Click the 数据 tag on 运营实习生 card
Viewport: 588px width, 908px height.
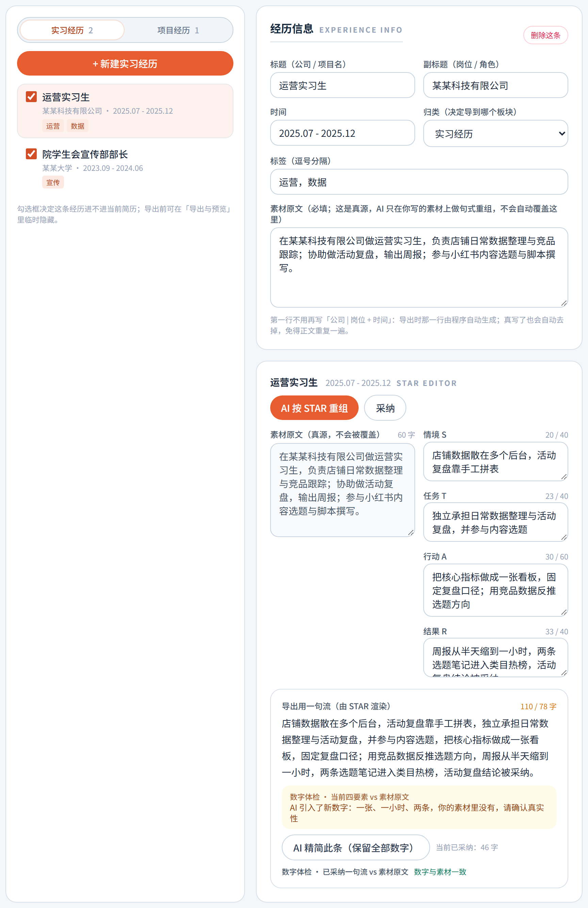pyautogui.click(x=78, y=126)
